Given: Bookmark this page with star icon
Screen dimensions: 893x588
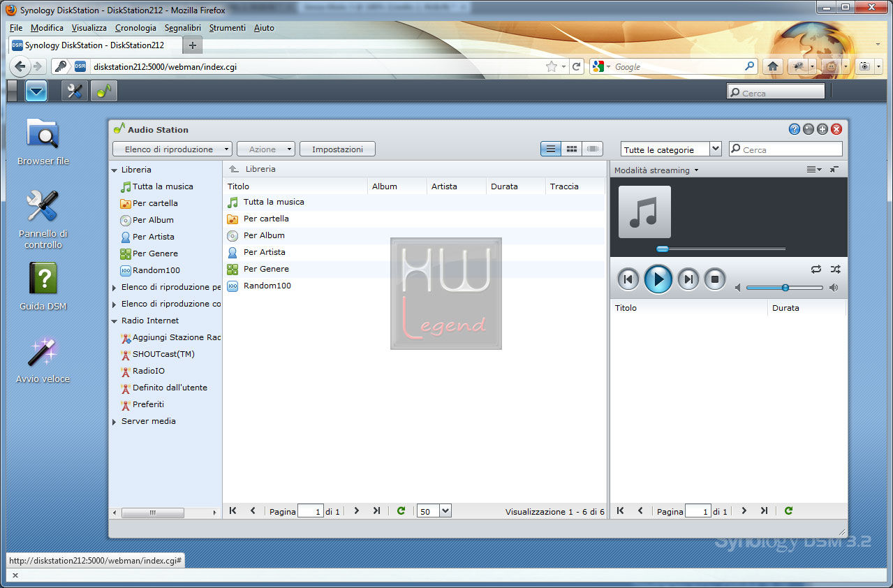Looking at the screenshot, I should 552,66.
